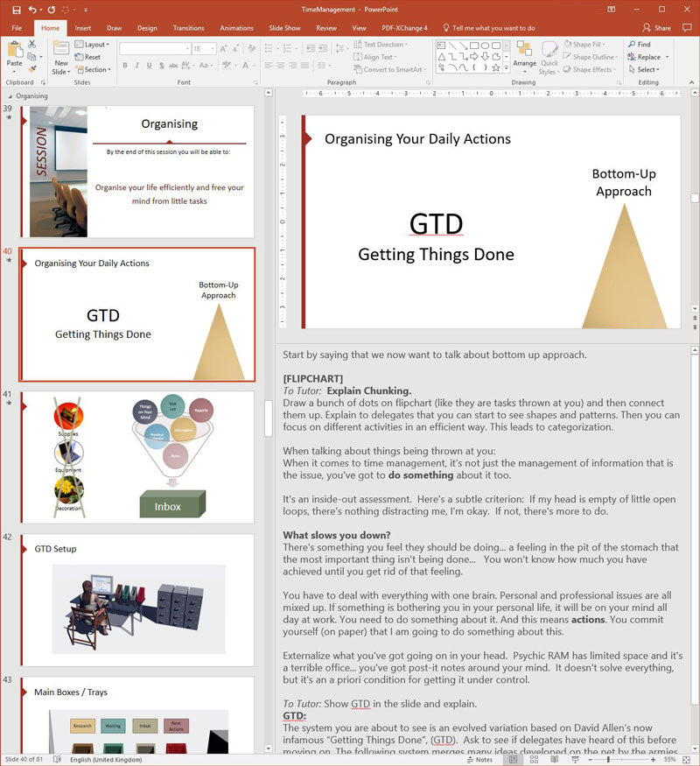Click the Paste clipboard icon
Viewport: 700px width, 766px height.
click(x=15, y=50)
